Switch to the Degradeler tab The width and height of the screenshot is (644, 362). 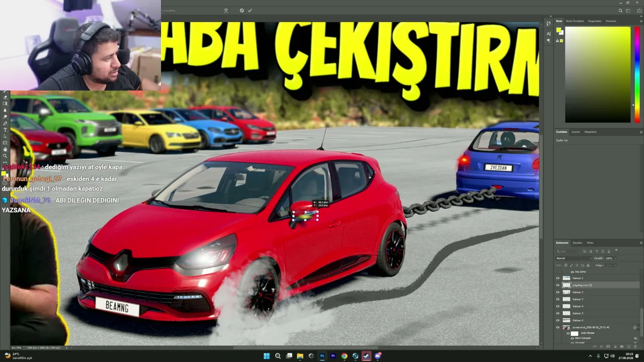pos(595,21)
